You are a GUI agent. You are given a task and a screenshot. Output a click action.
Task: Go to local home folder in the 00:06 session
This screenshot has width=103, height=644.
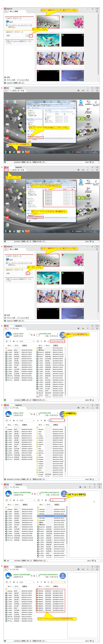(x=14, y=341)
